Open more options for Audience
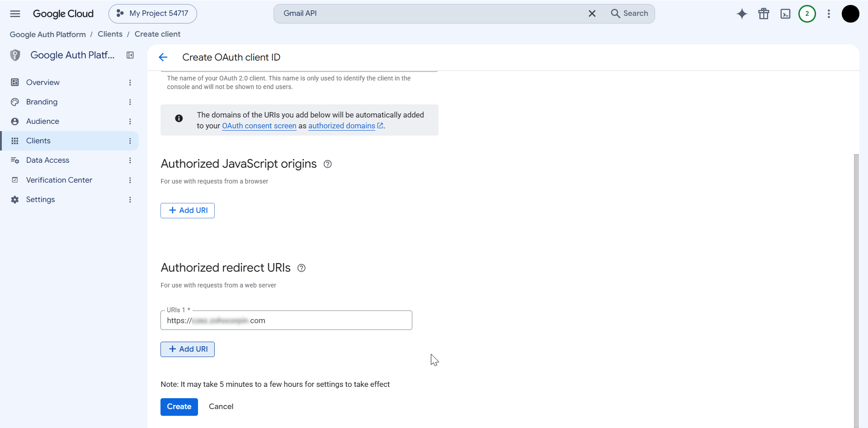The width and height of the screenshot is (868, 428). (x=130, y=121)
